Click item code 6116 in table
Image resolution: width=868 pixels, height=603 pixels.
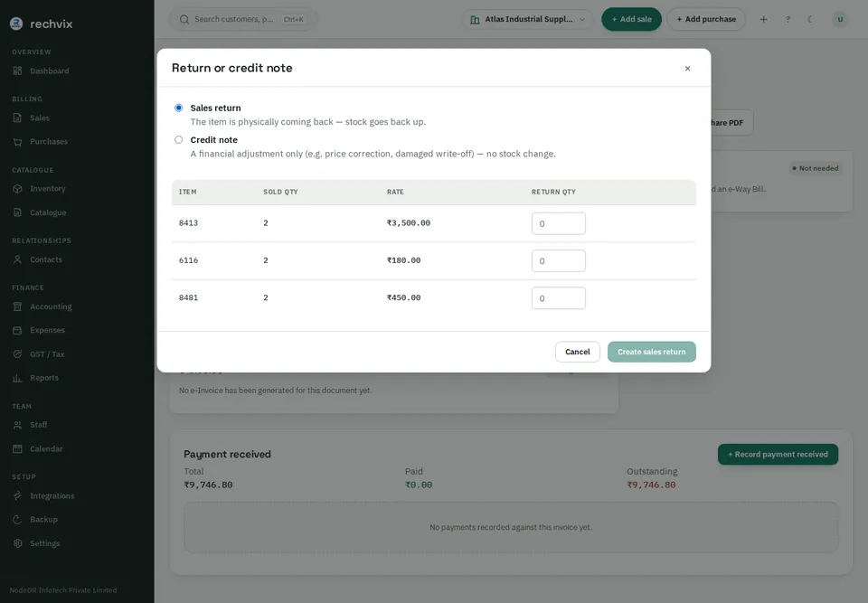pos(188,260)
